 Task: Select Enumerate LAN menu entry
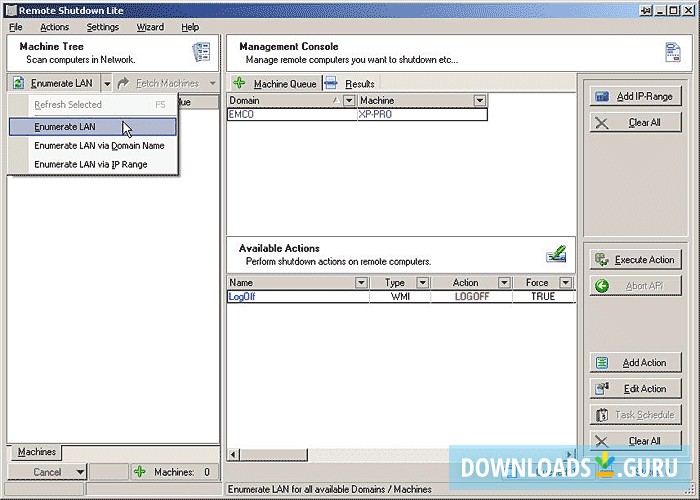pos(93,127)
